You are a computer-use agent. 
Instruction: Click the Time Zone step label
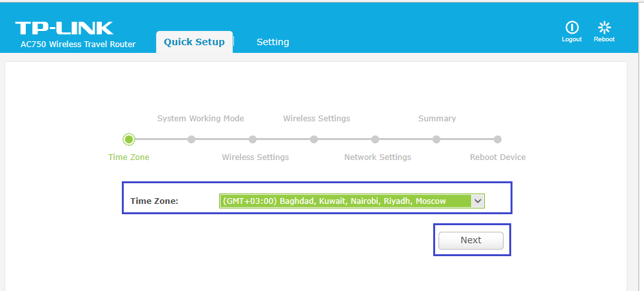pos(129,157)
